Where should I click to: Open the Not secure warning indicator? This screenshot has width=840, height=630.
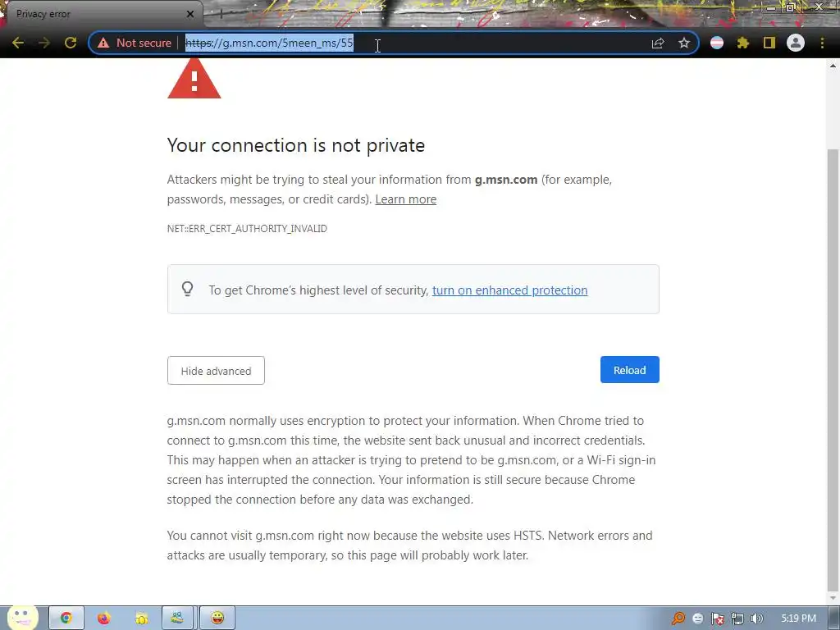135,43
